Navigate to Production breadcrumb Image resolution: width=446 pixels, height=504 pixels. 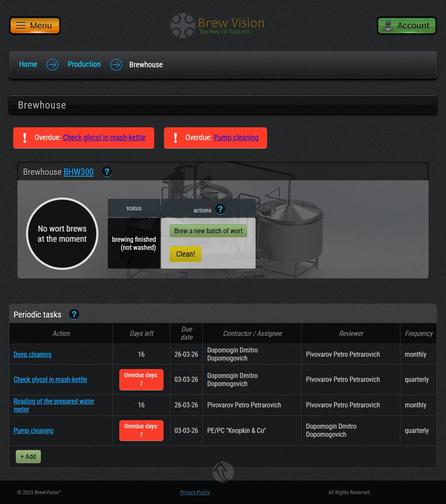coord(84,64)
